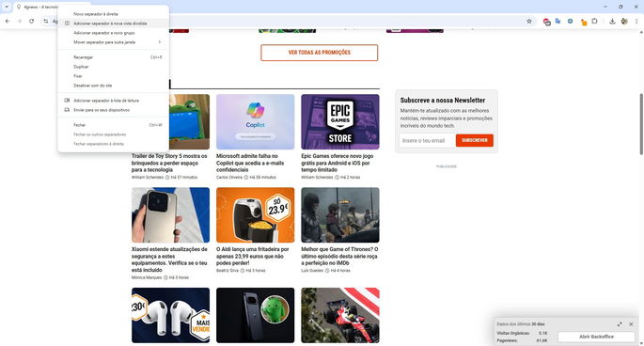Expand the stats widget with the arrows icon
The width and height of the screenshot is (644, 346).
pyautogui.click(x=620, y=324)
